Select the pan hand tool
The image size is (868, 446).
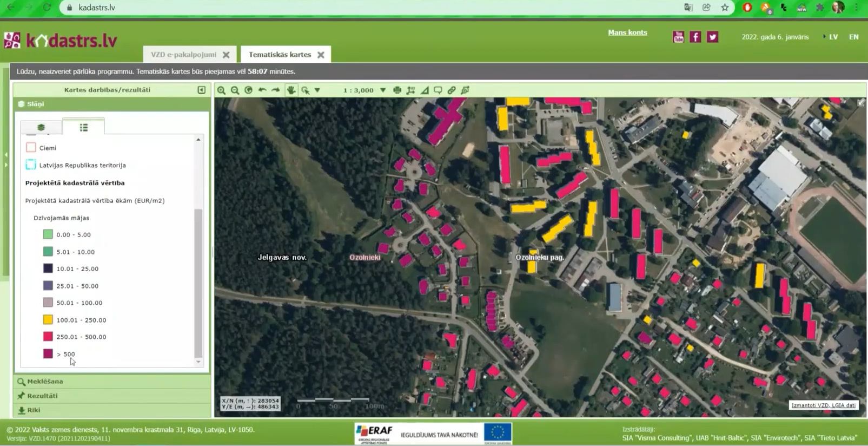click(291, 90)
